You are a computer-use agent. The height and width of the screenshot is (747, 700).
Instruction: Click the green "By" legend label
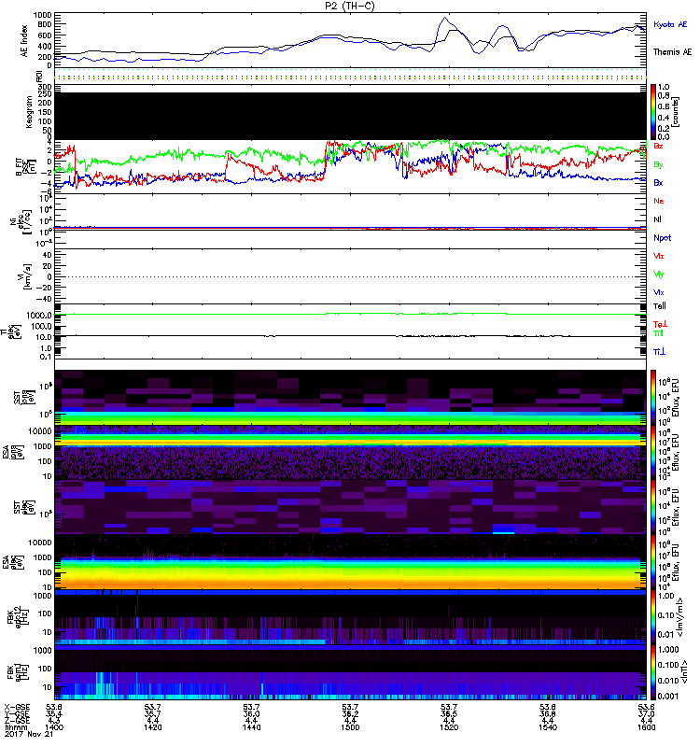click(658, 165)
